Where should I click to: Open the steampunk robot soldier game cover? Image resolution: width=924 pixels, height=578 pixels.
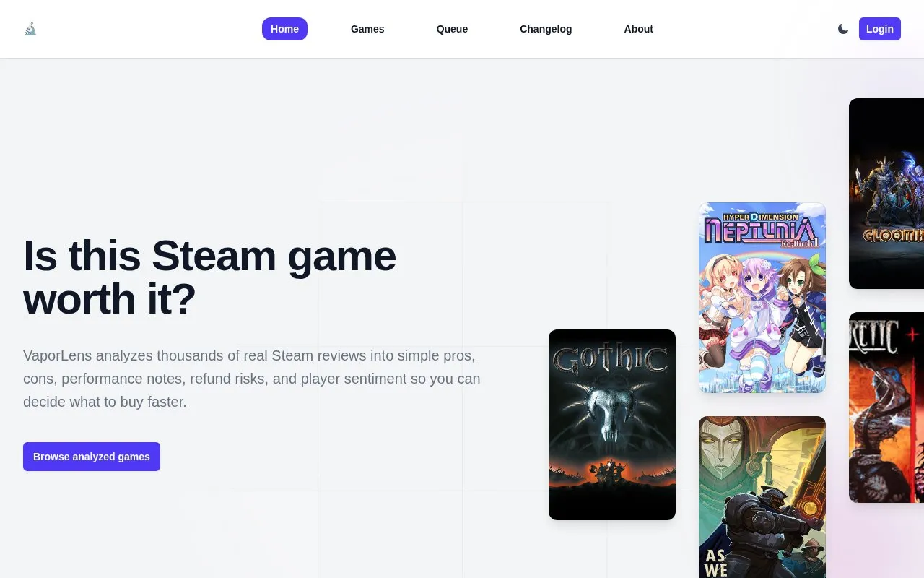[x=762, y=497]
